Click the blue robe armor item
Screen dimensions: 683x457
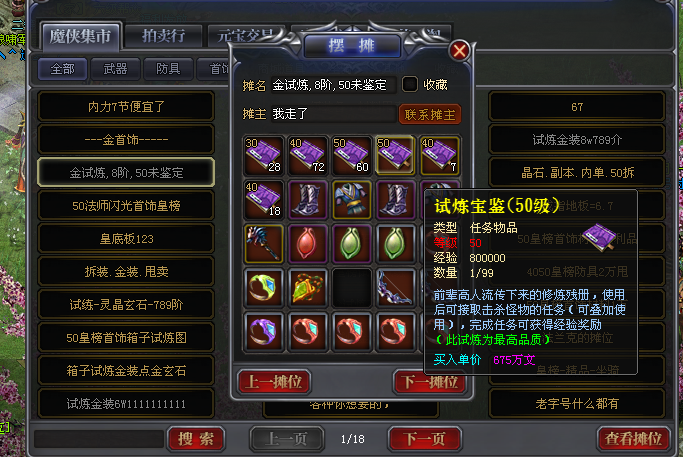click(352, 200)
